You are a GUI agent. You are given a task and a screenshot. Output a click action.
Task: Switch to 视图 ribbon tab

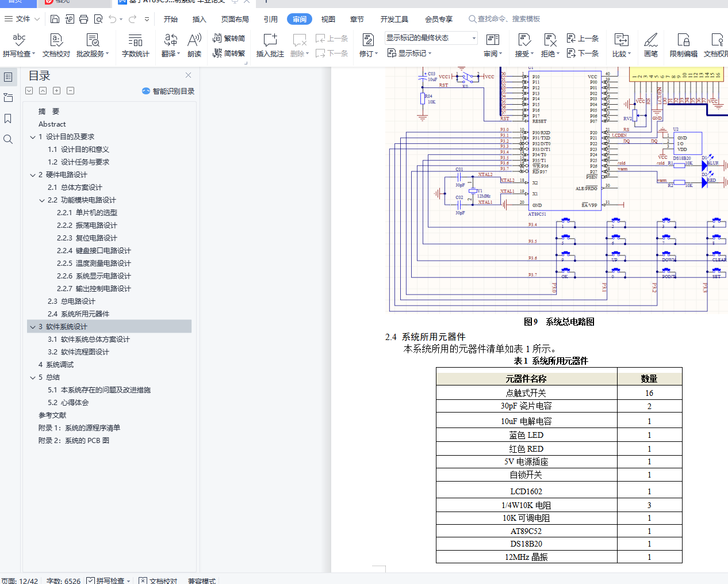coord(328,19)
